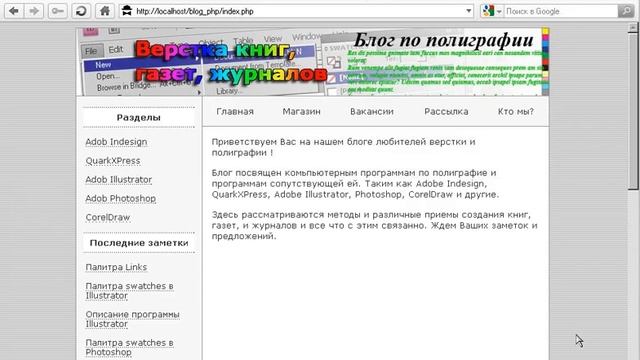The height and width of the screenshot is (360, 640).
Task: Go back with the browser back arrow
Action: tap(14, 11)
